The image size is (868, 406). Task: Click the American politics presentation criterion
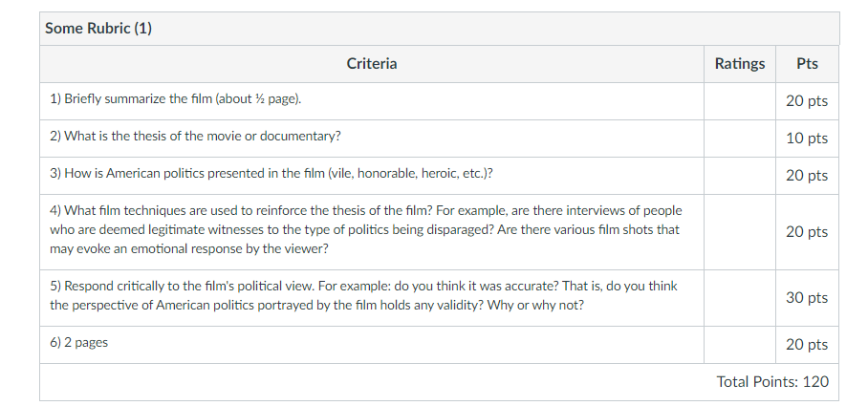pyautogui.click(x=271, y=174)
